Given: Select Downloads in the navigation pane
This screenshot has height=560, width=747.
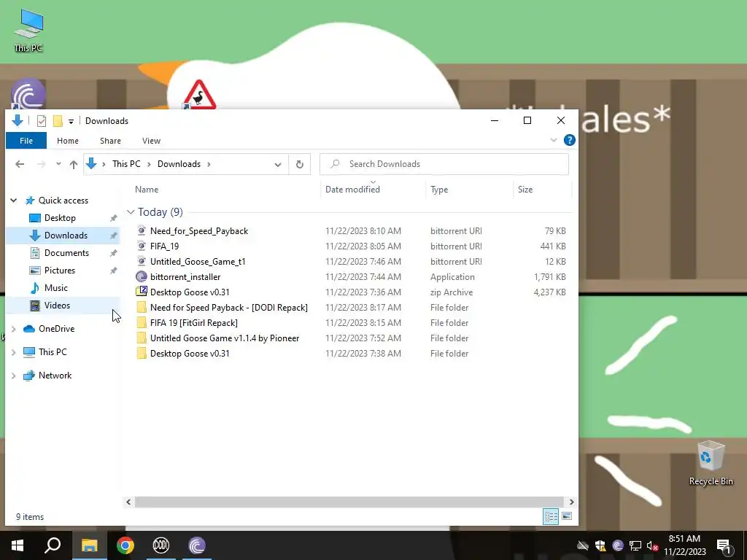Looking at the screenshot, I should [65, 236].
